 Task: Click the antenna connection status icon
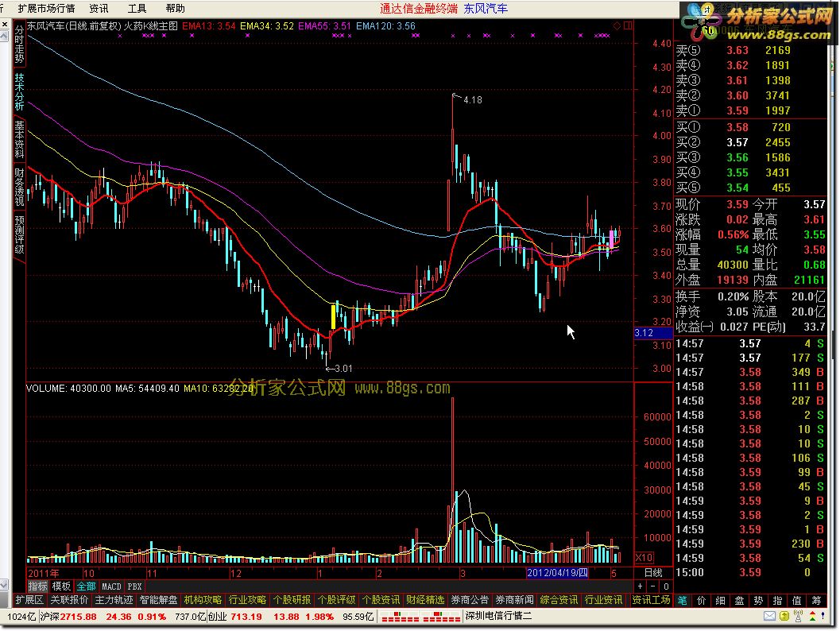[x=798, y=616]
